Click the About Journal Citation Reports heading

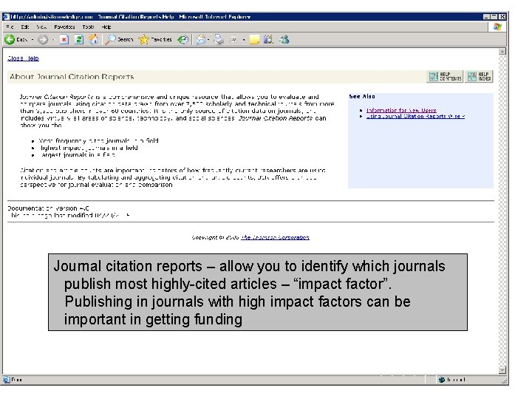pyautogui.click(x=72, y=77)
